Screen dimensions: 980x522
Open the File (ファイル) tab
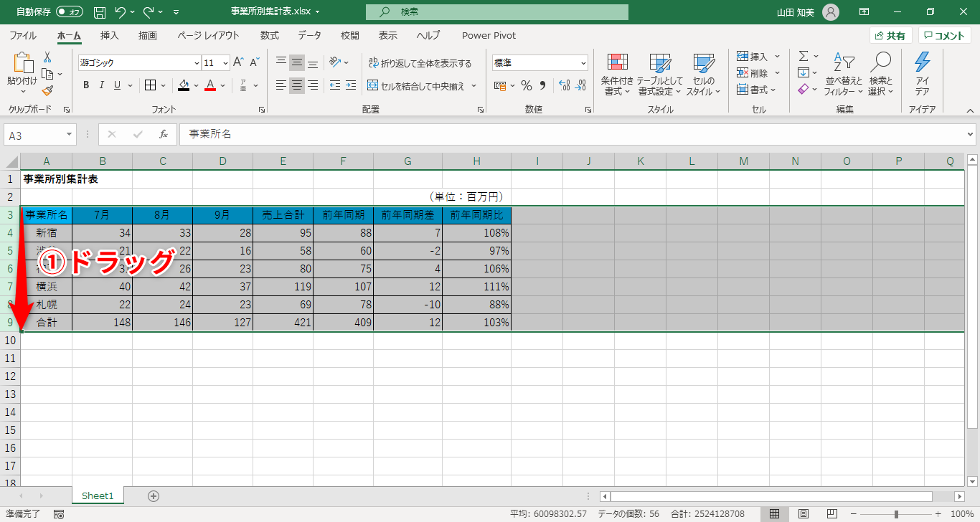(23, 35)
